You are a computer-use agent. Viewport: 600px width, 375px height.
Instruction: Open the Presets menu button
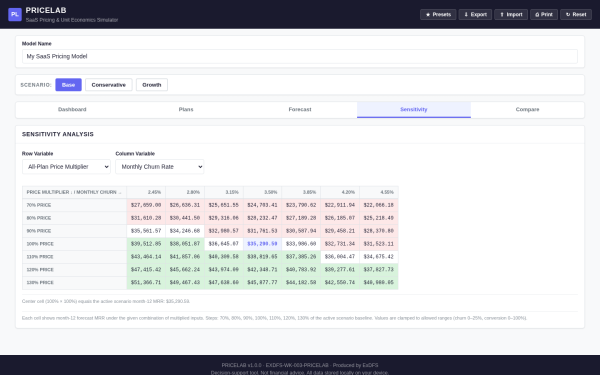[x=438, y=15]
